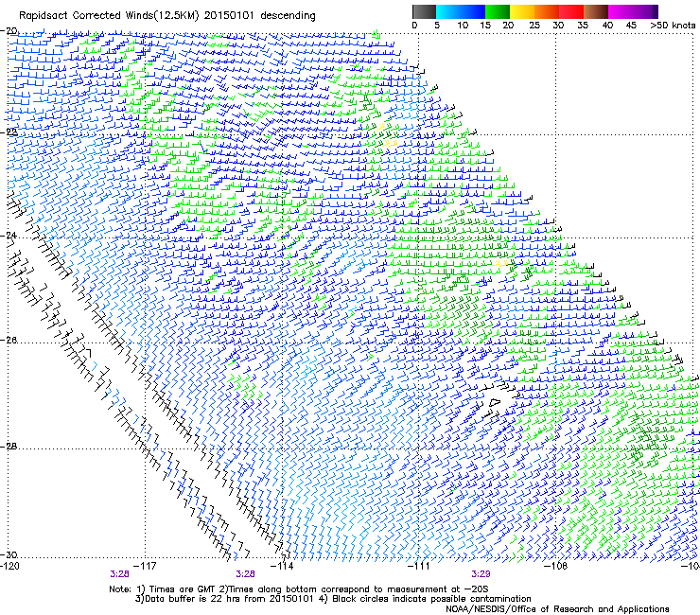The width and height of the screenshot is (700, 615).
Task: Click the blue 10-15 knots legend swatch
Action: point(473,11)
